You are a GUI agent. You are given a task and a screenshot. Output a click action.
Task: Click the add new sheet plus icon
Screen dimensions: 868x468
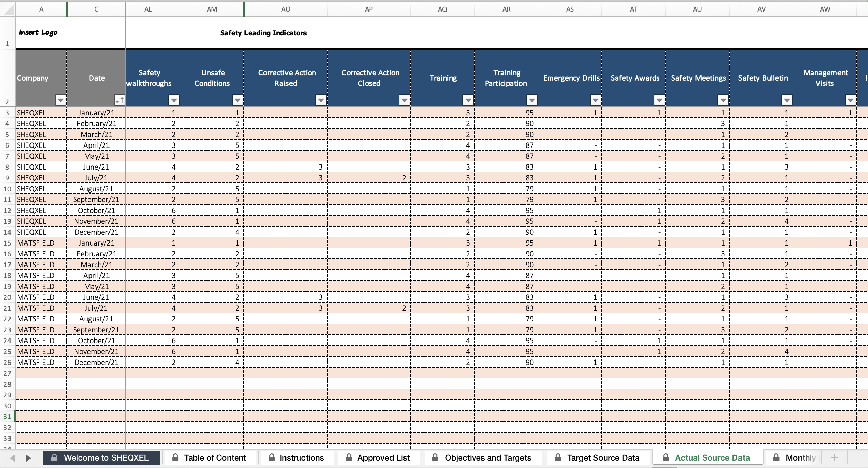[x=835, y=458]
